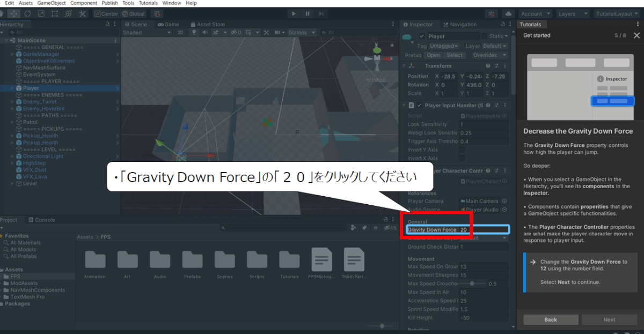This screenshot has width=644, height=334.
Task: Open the Prefabs folder
Action: pyautogui.click(x=192, y=264)
